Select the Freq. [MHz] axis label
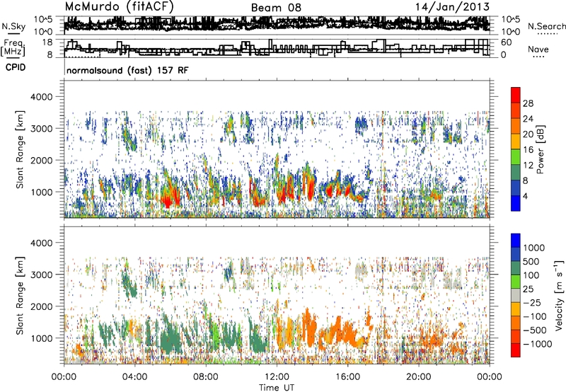This screenshot has width=566, height=392. point(13,47)
